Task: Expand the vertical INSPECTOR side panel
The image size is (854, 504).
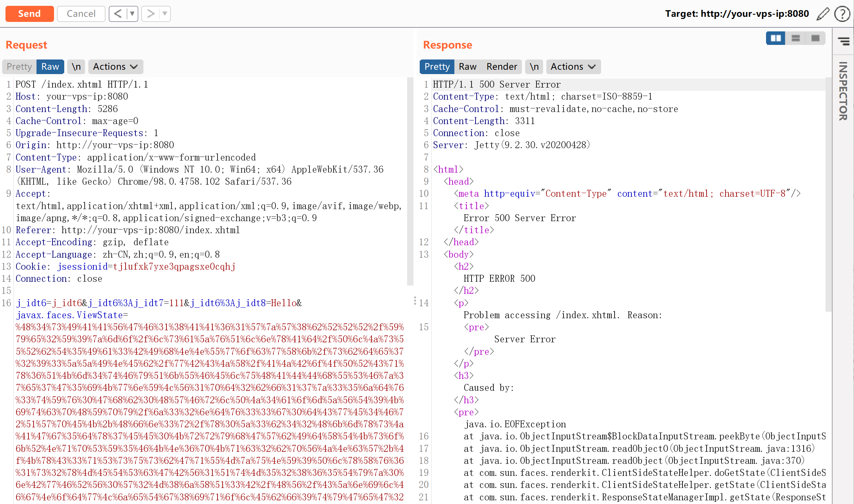Action: (x=843, y=91)
